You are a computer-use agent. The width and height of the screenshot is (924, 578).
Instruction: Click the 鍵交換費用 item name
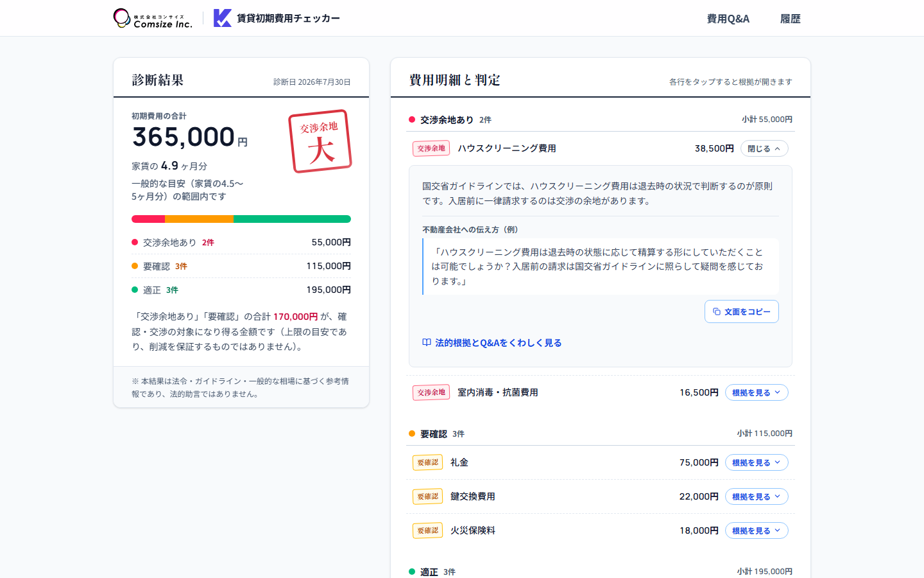tap(473, 496)
